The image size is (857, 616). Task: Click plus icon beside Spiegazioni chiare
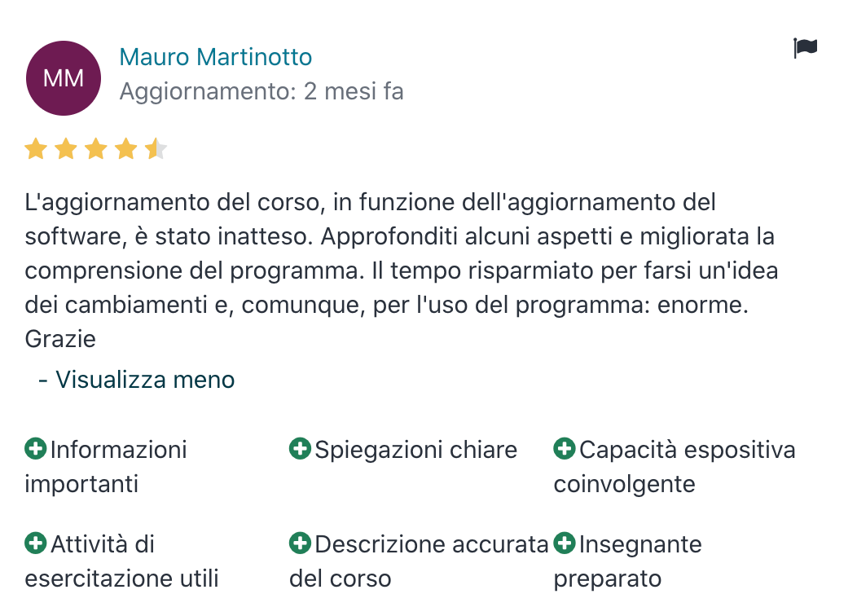pyautogui.click(x=300, y=449)
